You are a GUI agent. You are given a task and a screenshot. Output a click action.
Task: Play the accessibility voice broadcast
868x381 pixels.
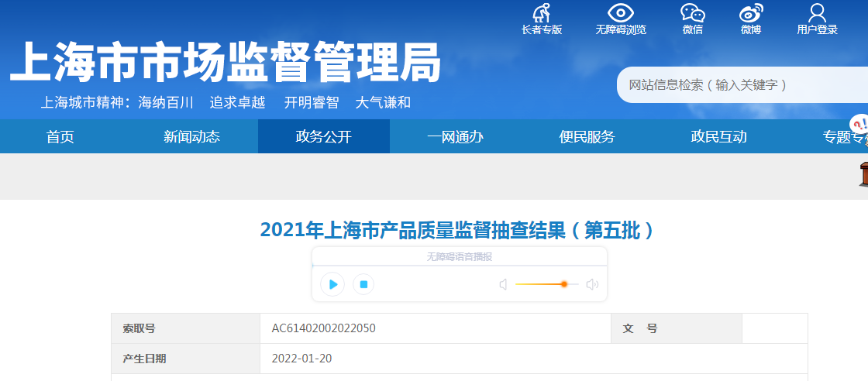coord(332,284)
